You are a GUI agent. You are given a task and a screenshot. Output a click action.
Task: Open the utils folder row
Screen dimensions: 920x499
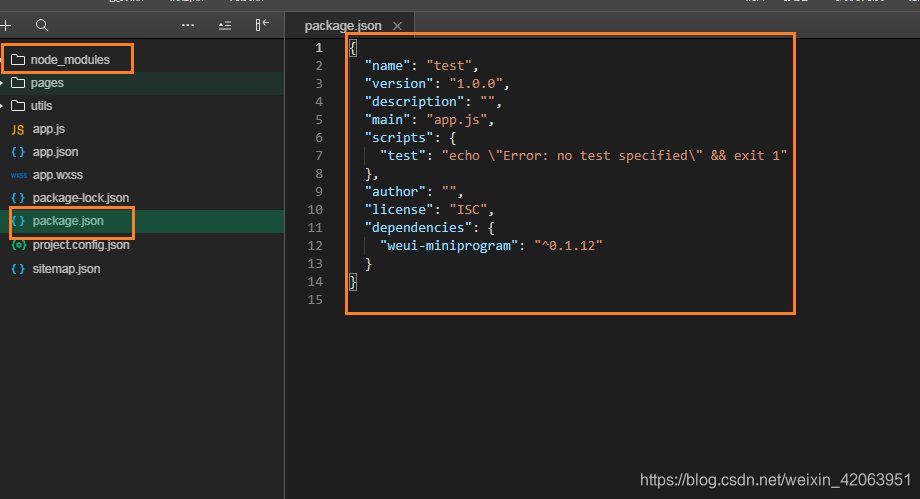click(x=142, y=106)
